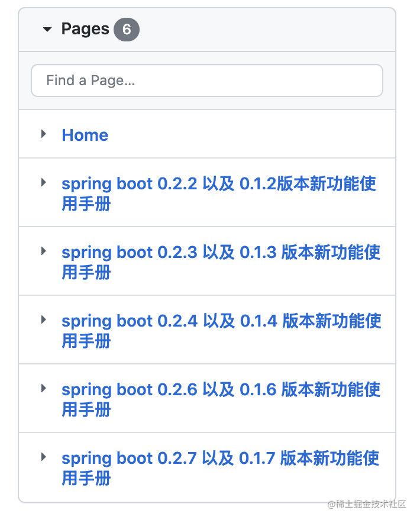Open spring boot 0.2.6 以及 0.1.6 manual page
The image size is (420, 523).
(x=221, y=399)
